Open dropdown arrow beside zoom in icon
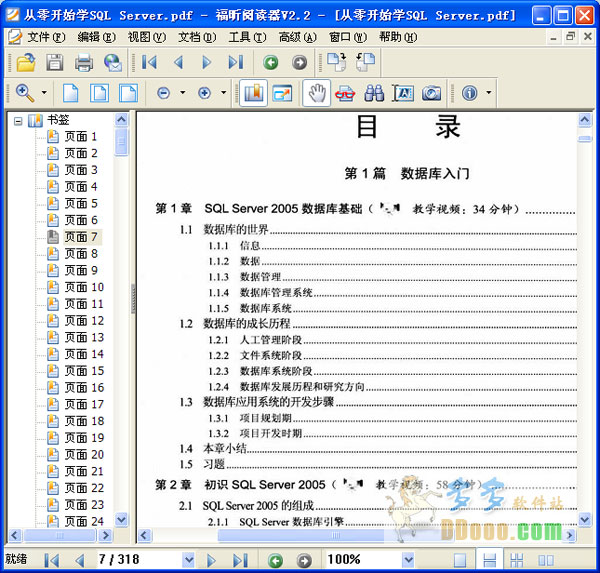 [x=223, y=93]
